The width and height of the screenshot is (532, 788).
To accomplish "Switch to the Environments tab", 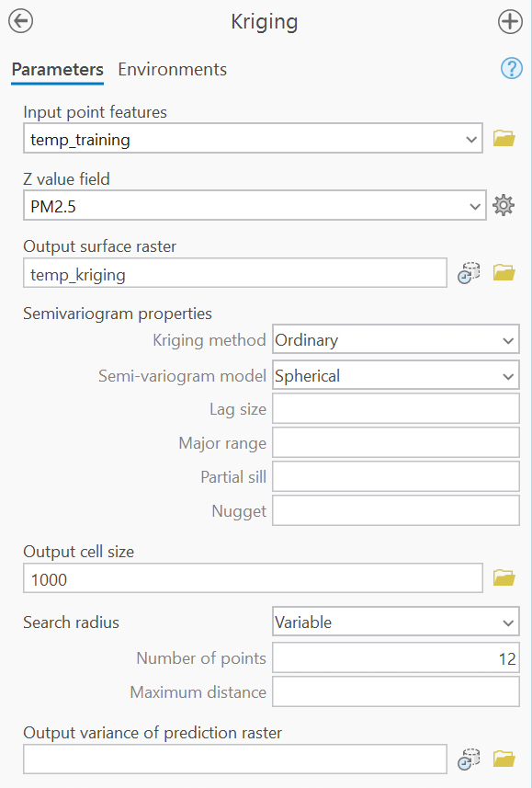I will (173, 69).
